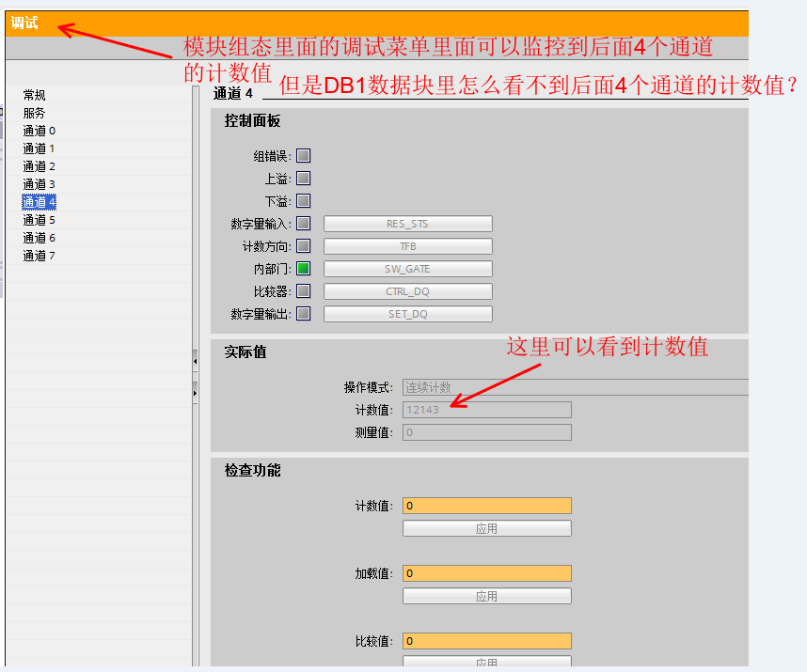The image size is (807, 672).
Task: Click the 上溢 overflow indicator box
Action: coord(303,179)
